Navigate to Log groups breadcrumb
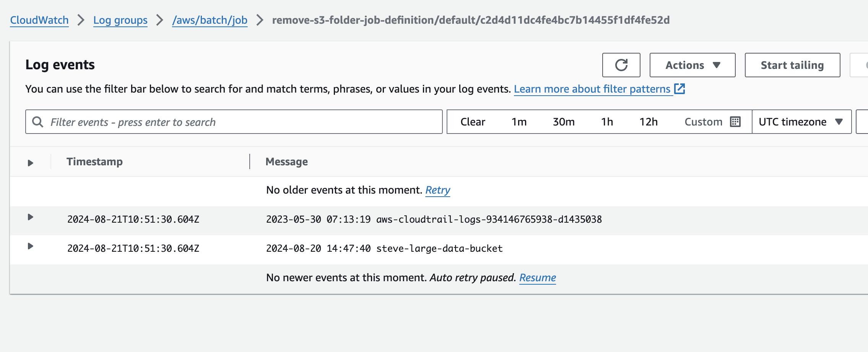 (x=120, y=20)
